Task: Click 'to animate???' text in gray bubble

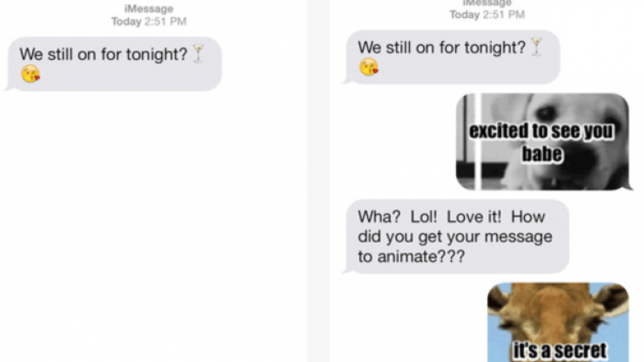Action: [x=411, y=257]
